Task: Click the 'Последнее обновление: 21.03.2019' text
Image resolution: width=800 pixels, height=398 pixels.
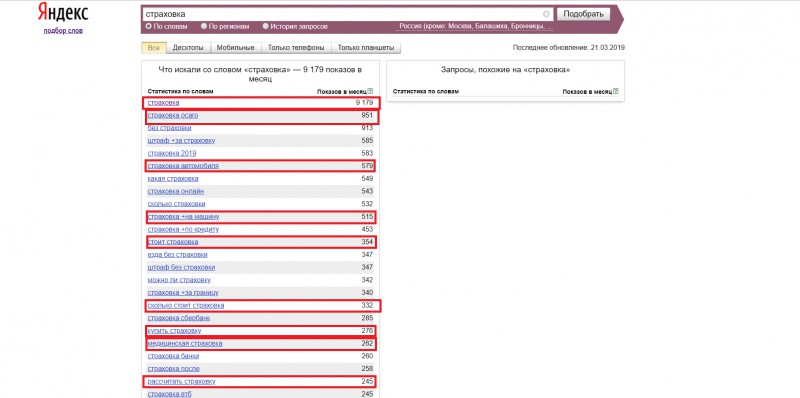Action: point(568,48)
